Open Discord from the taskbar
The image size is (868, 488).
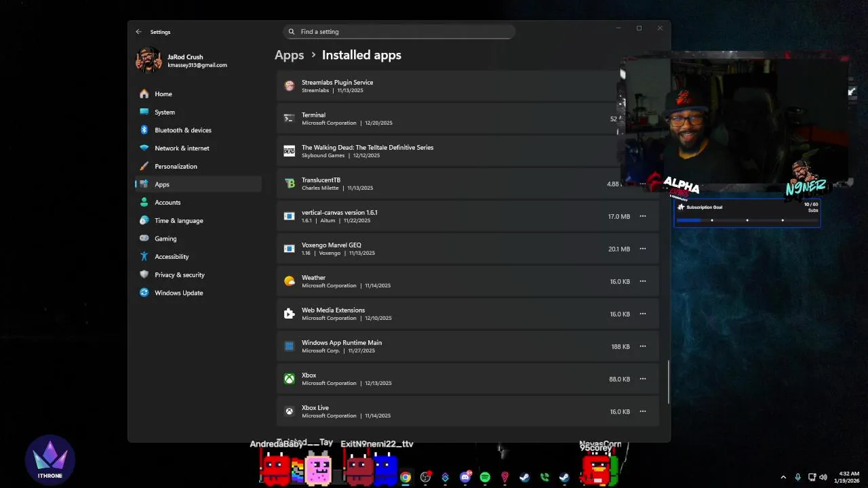[465, 477]
